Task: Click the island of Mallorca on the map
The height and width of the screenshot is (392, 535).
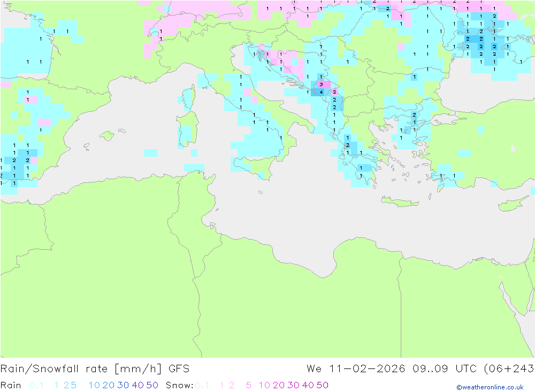Action: point(107,136)
